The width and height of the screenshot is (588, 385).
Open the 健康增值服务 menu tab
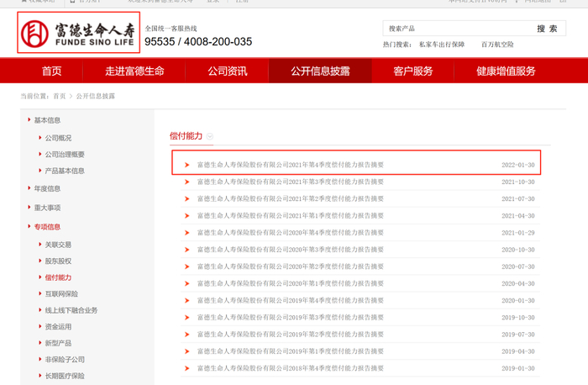(x=506, y=71)
